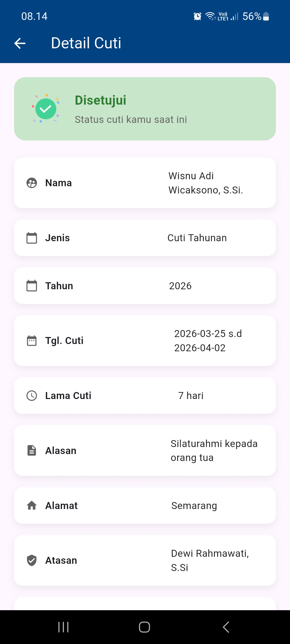This screenshot has width=290, height=644.
Task: Tap the leave date range 2026-03-25 s.d 2026-04-02
Action: 208,341
